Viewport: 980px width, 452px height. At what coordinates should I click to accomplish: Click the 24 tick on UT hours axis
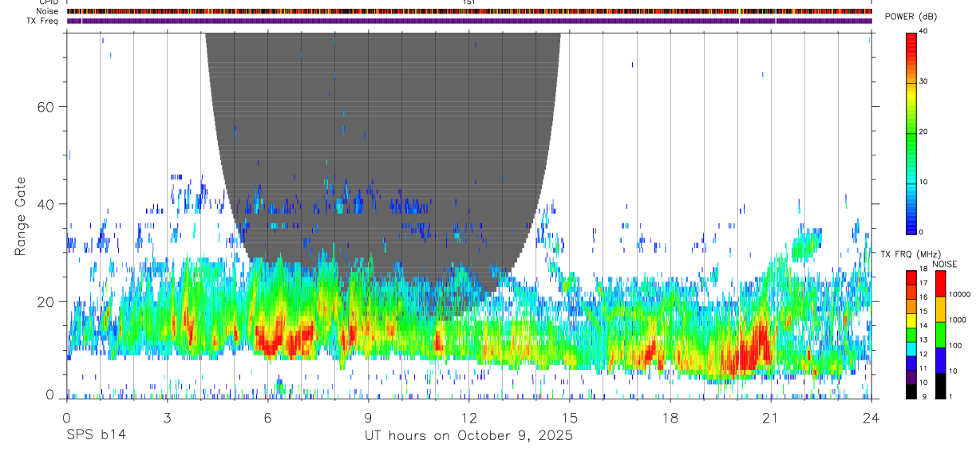pyautogui.click(x=871, y=417)
